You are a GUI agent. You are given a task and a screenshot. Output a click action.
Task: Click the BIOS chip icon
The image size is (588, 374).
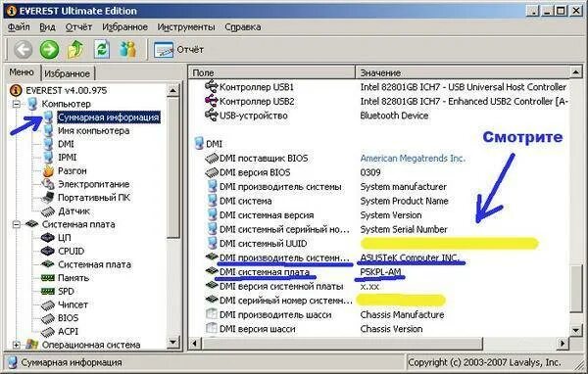[x=48, y=318]
